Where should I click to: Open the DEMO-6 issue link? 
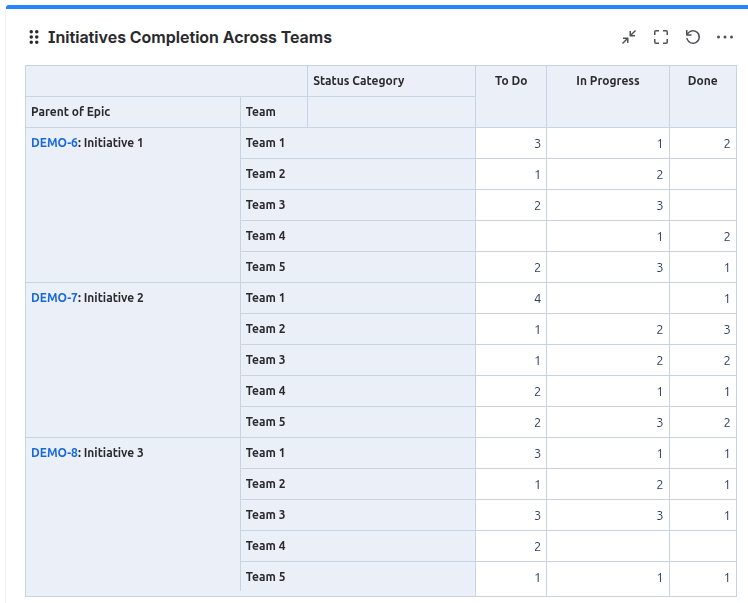click(x=54, y=143)
